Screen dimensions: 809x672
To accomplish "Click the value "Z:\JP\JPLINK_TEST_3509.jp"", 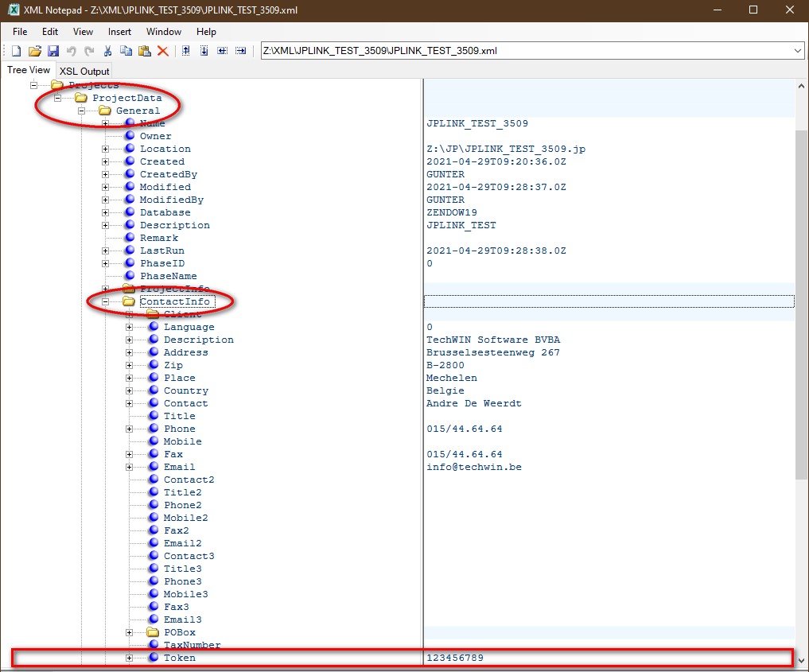I will point(506,149).
